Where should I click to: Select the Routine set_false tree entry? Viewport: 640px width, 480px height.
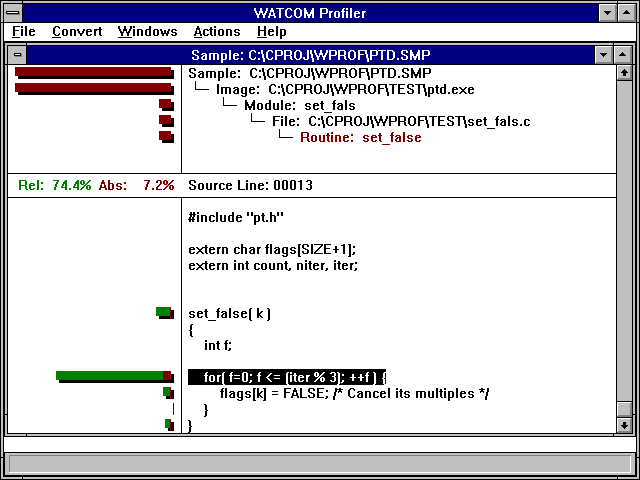(x=360, y=137)
